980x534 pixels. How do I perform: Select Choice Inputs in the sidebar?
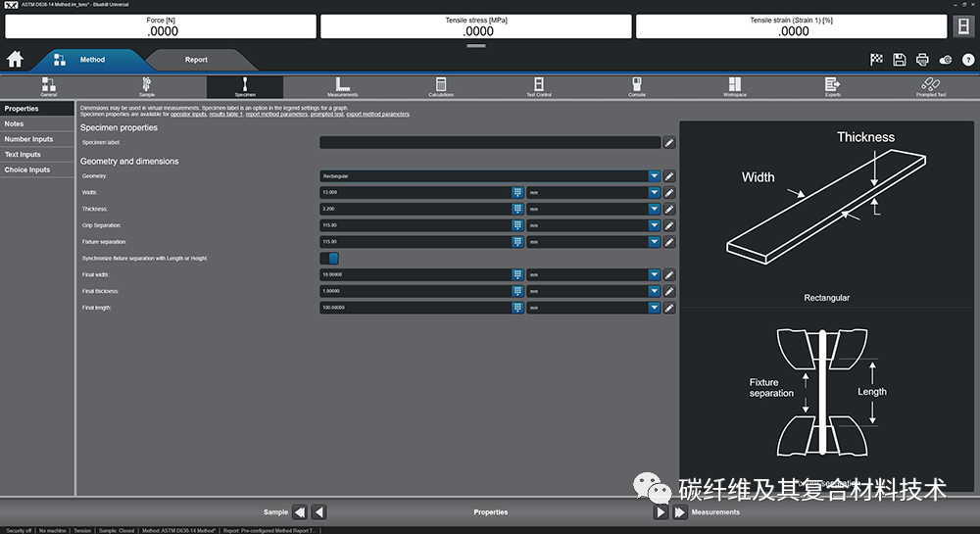point(37,170)
